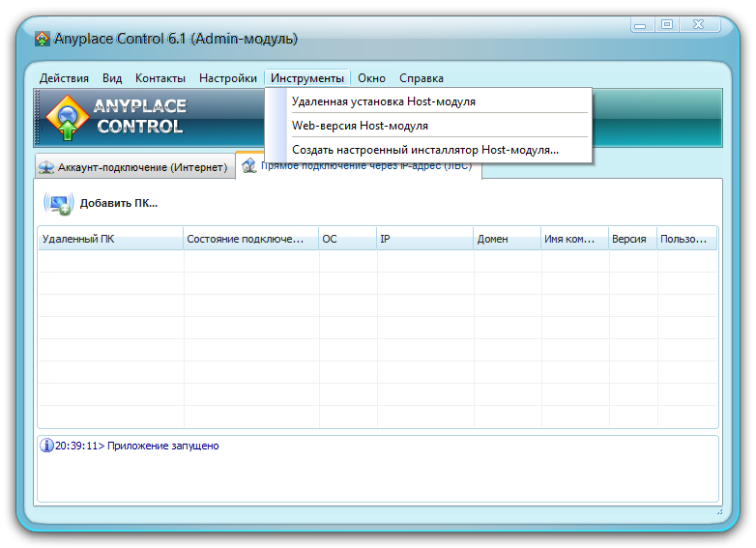
Task: Sort by Имя компьютера column header
Action: tap(574, 239)
